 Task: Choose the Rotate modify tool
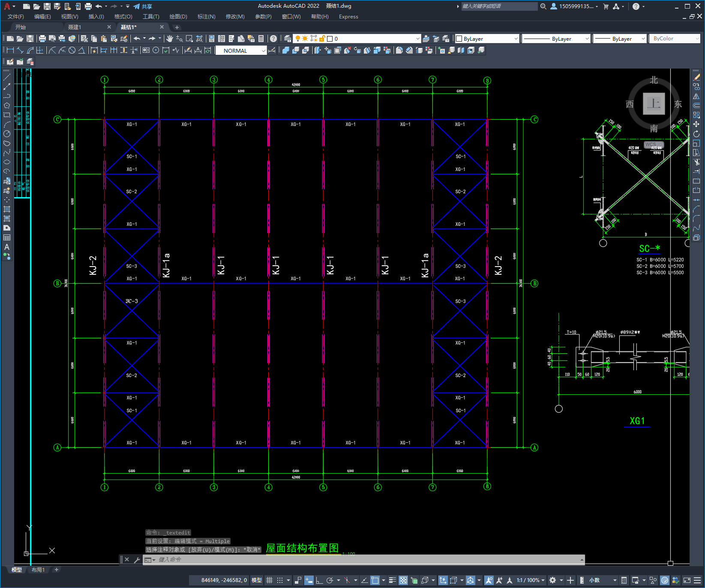tap(696, 134)
